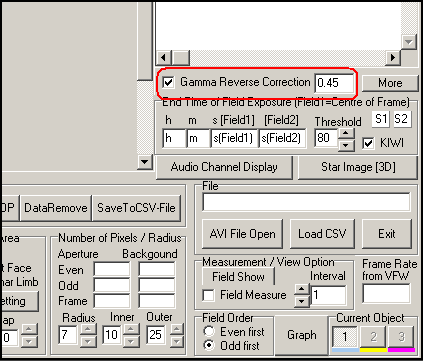This screenshot has width=423, height=361.
Task: Decrease the Interval value with down arrow
Action: (302, 301)
